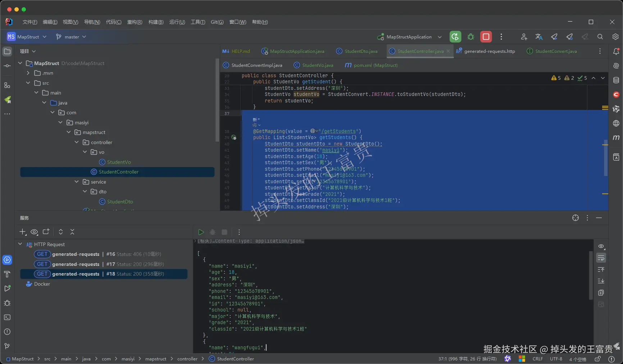
Task: Open the 代码(C) menu
Action: point(114,22)
